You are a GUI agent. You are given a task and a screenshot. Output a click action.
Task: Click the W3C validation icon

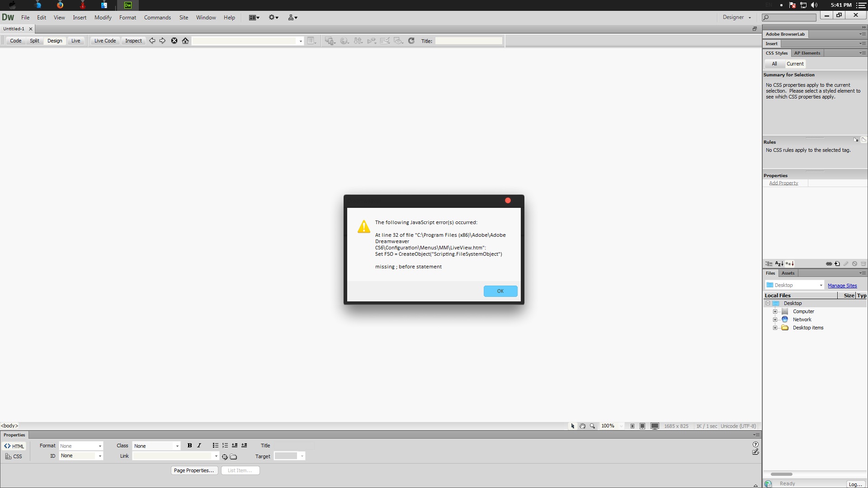coord(372,41)
